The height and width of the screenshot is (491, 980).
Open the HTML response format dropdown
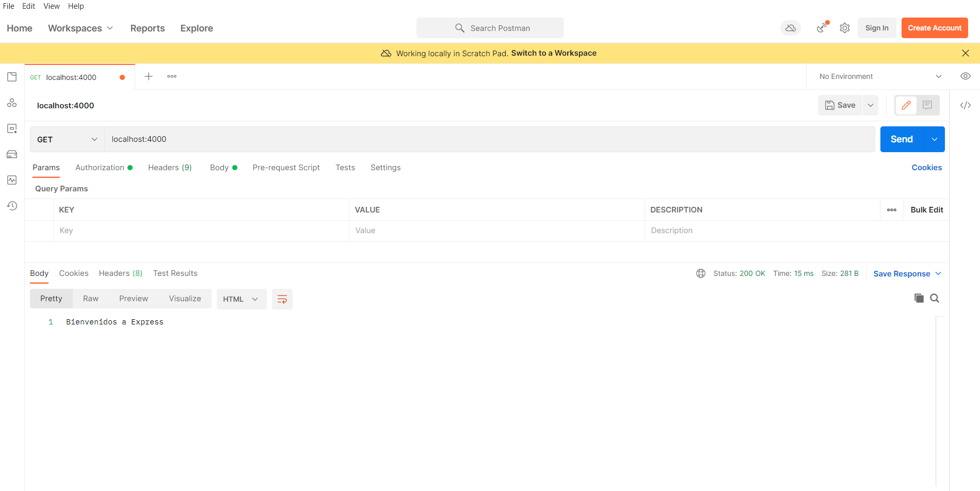tap(241, 299)
